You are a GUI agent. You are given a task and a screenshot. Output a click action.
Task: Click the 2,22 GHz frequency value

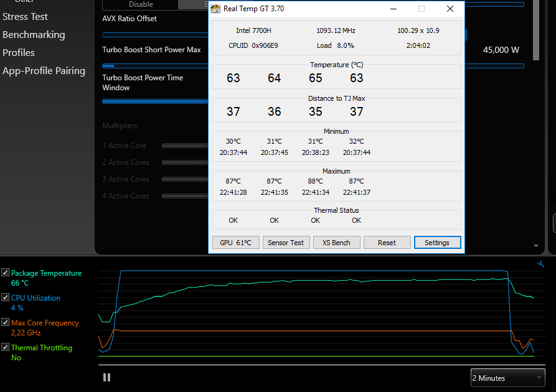[x=26, y=333]
